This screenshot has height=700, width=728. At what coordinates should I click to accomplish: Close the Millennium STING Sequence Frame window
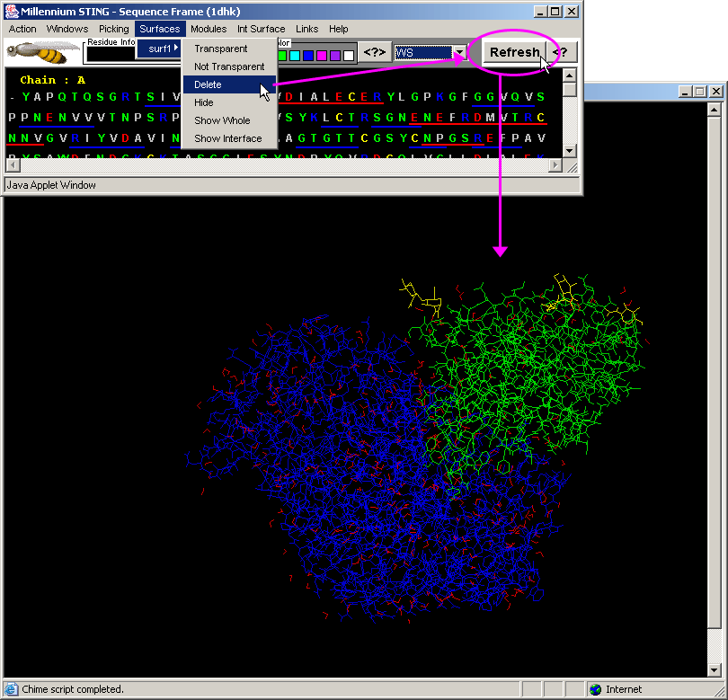pyautogui.click(x=572, y=12)
